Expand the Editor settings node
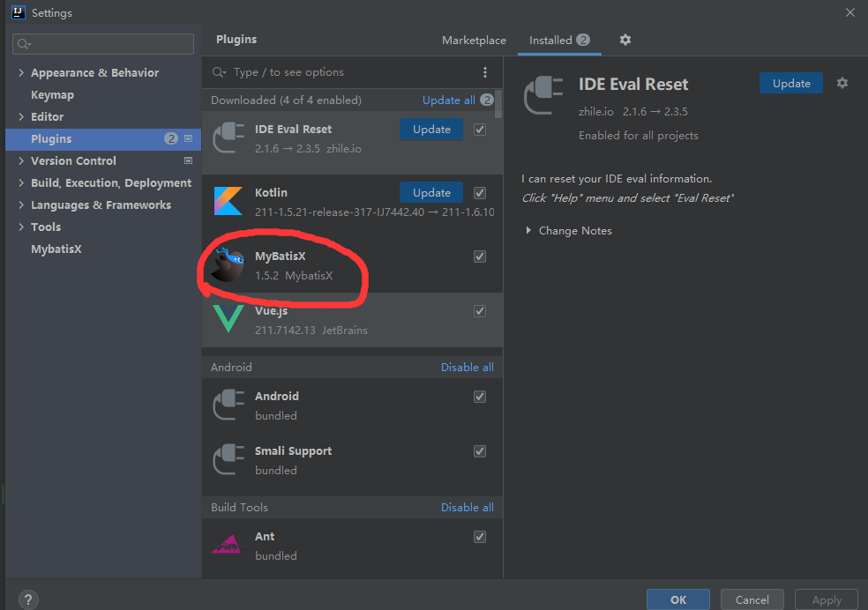 21,116
